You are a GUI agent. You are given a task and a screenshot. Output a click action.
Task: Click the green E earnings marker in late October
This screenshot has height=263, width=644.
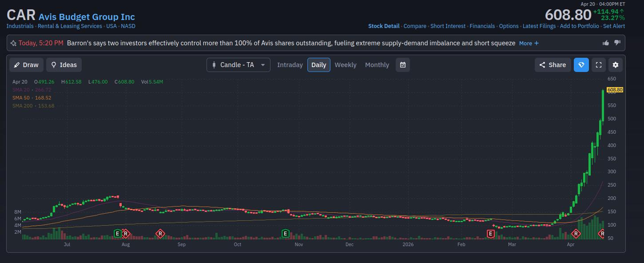click(x=286, y=234)
